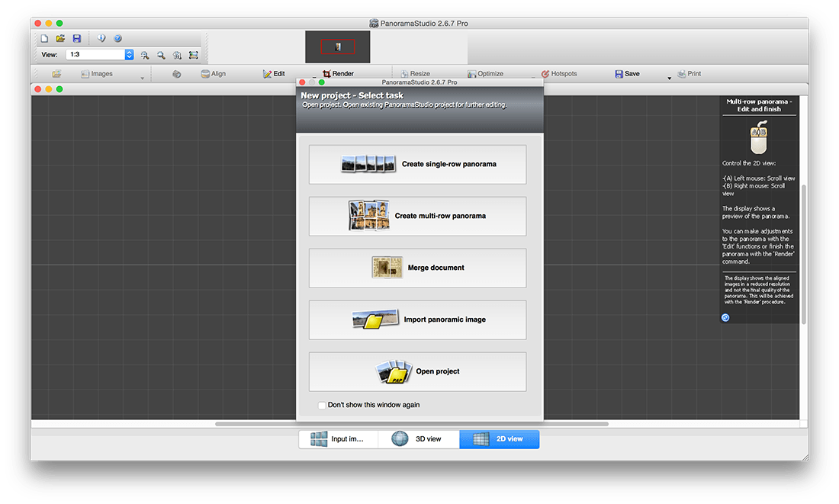
Task: Click the Open folder icon in top toolbar
Action: (60, 39)
